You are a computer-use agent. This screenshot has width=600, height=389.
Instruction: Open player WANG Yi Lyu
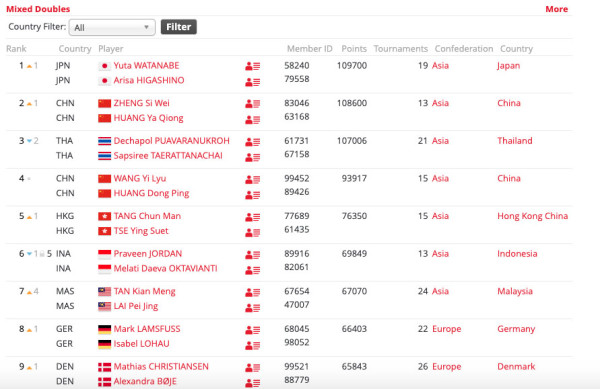pos(140,179)
